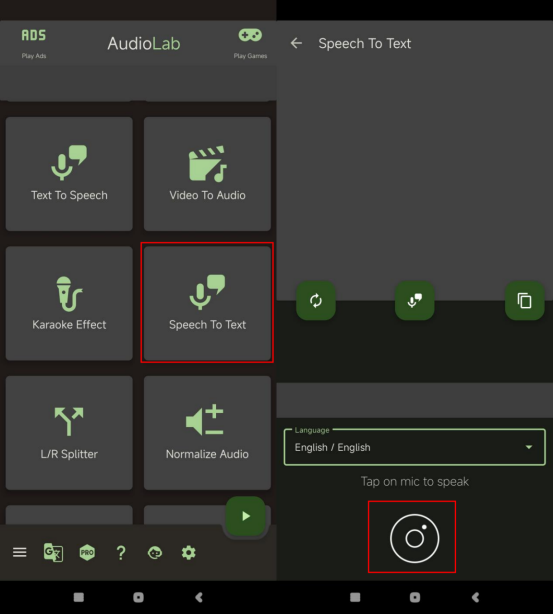
Task: Tap right screen's home navigation button
Action: click(415, 597)
